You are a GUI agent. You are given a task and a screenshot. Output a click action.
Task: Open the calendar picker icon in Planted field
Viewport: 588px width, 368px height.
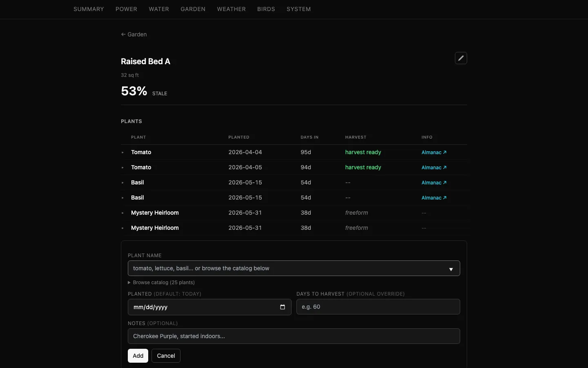(283, 307)
